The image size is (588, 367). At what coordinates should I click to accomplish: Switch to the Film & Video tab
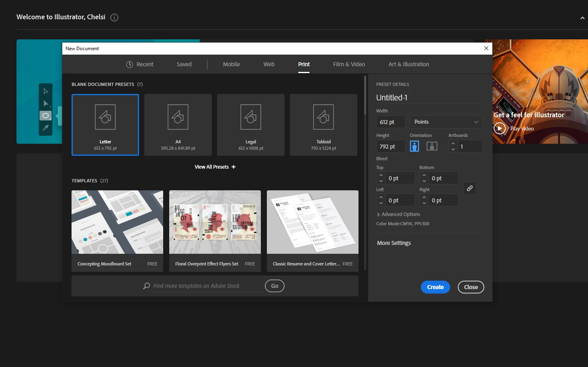pyautogui.click(x=349, y=64)
